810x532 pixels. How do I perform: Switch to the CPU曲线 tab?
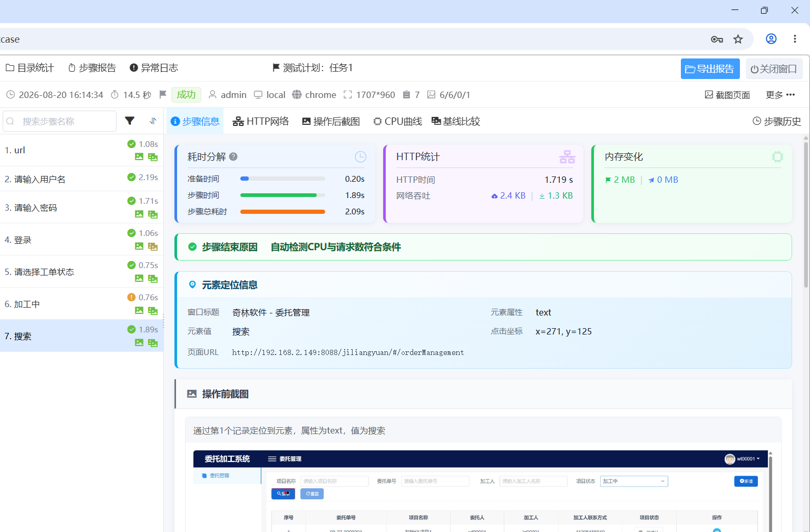click(x=398, y=122)
